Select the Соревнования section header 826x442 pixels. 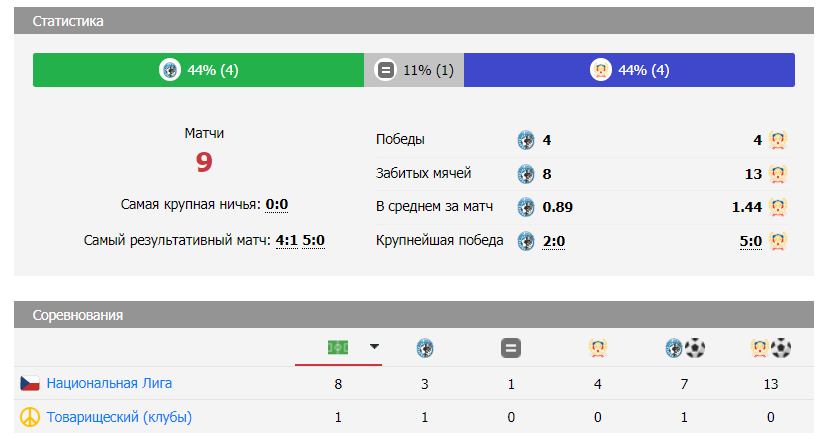point(78,315)
